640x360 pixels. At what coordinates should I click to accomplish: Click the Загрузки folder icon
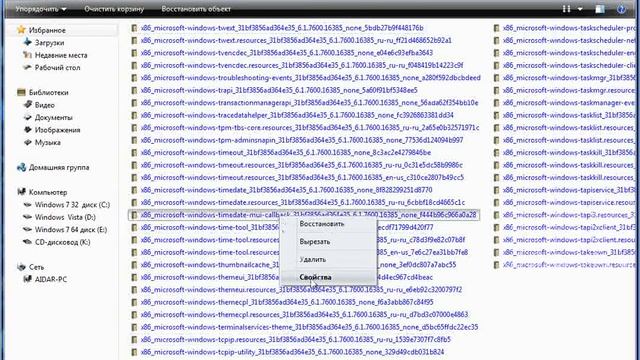click(x=27, y=42)
